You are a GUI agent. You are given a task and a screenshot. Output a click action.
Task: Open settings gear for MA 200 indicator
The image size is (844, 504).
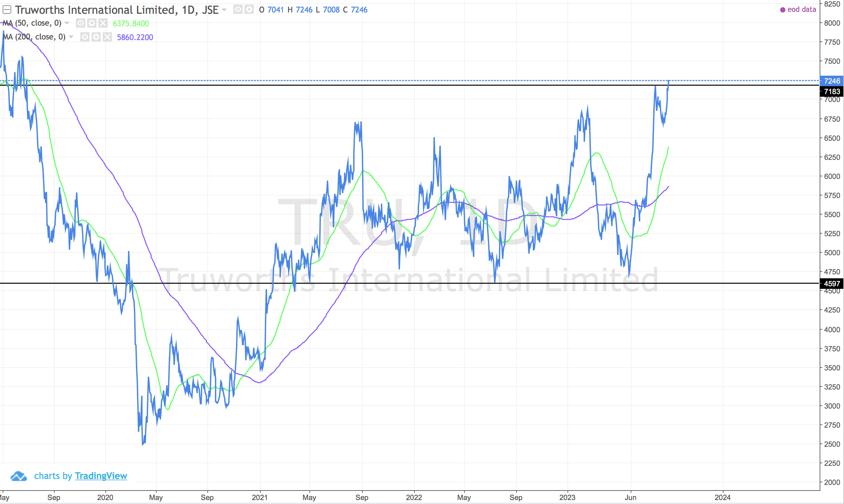point(96,37)
